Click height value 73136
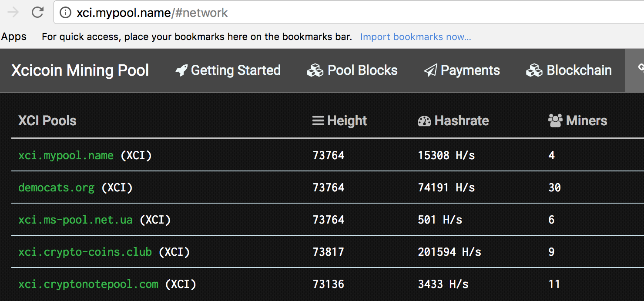 click(329, 284)
